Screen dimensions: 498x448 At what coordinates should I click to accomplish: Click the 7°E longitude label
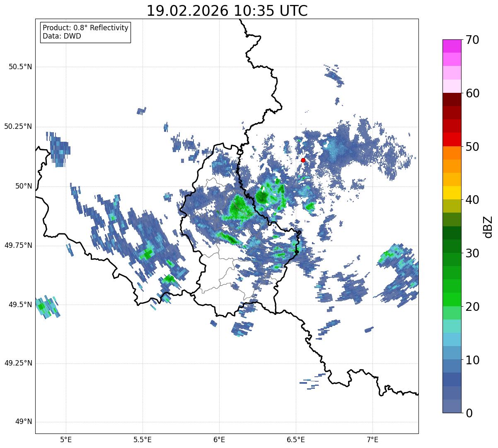(373, 439)
